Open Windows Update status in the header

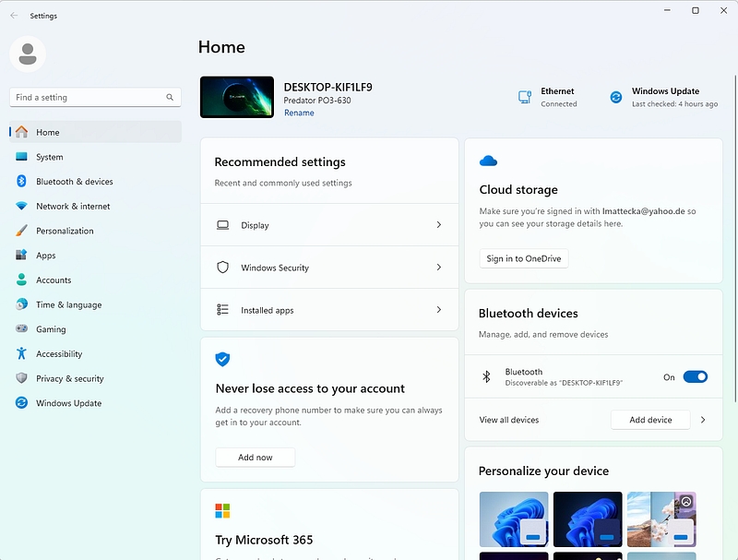point(664,97)
